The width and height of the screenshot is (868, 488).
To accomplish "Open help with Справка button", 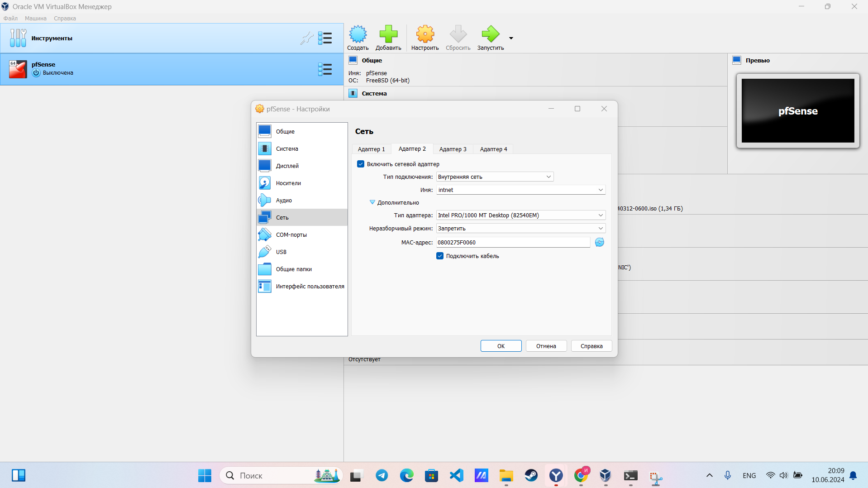I will tap(591, 346).
